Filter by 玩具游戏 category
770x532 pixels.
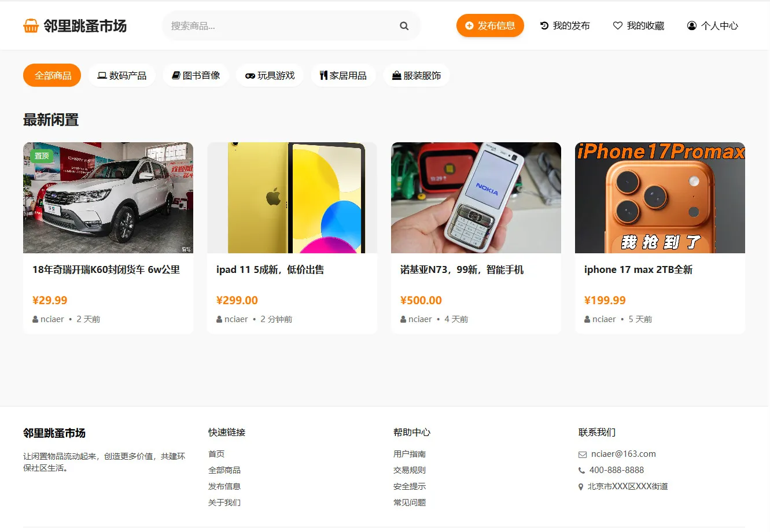tap(270, 76)
